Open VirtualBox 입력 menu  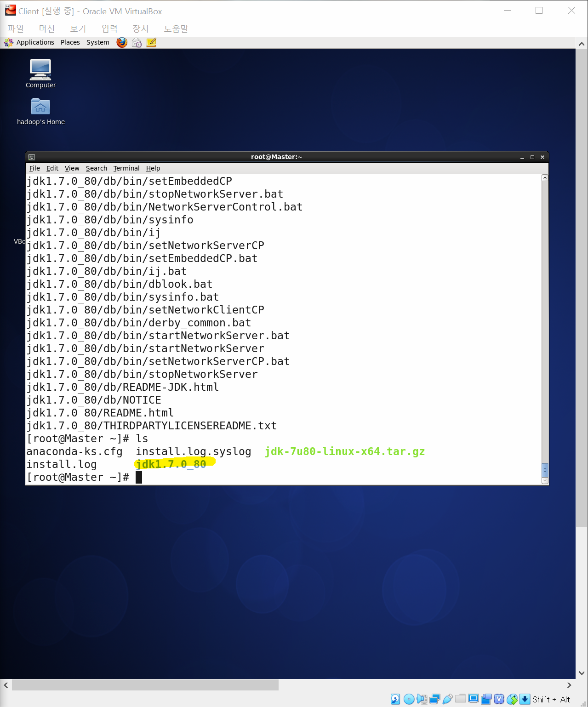pyautogui.click(x=109, y=29)
